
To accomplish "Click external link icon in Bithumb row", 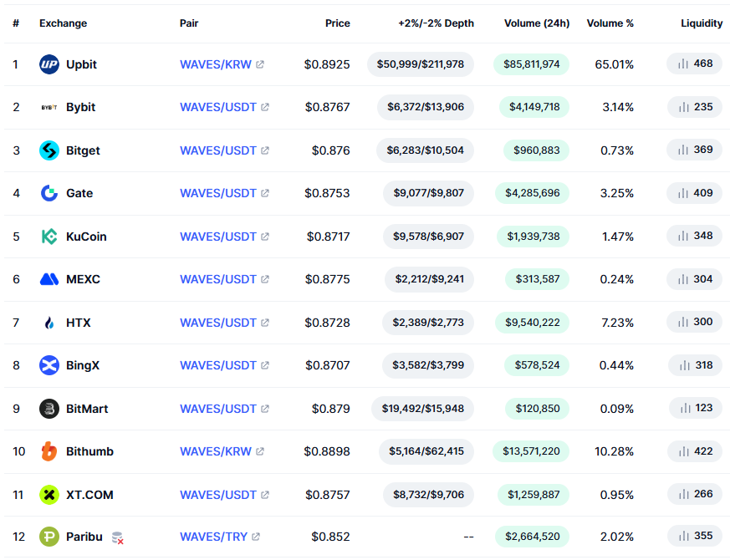I will pyautogui.click(x=260, y=451).
